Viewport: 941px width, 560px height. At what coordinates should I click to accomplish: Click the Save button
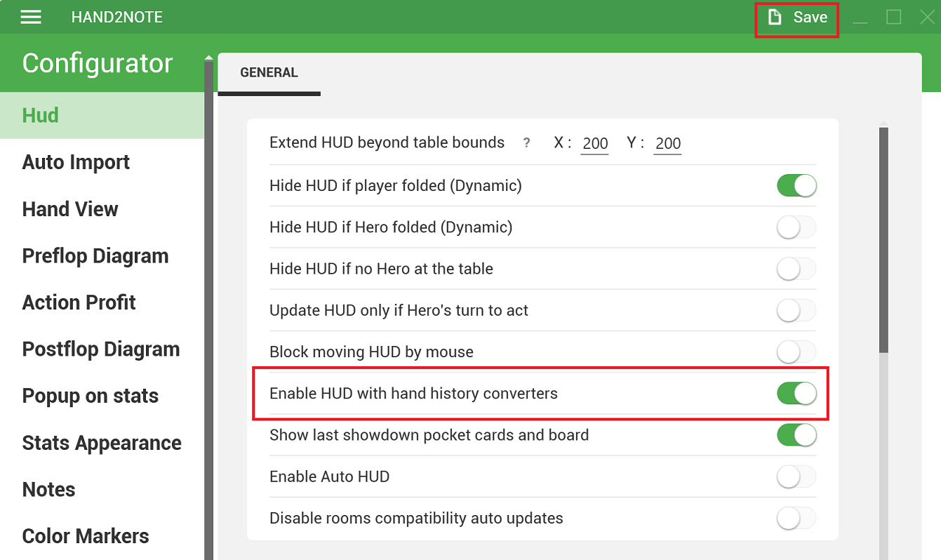pos(797,18)
